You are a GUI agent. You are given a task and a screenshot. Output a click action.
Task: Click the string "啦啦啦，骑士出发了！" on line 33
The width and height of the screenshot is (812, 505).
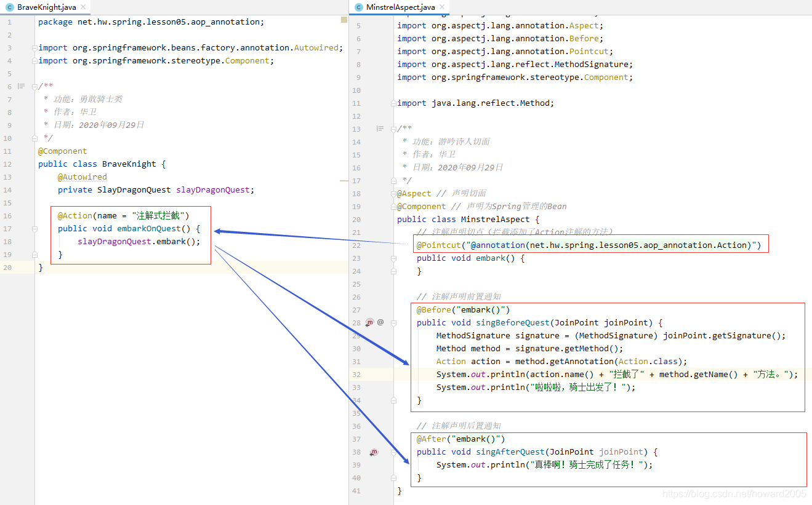579,388
